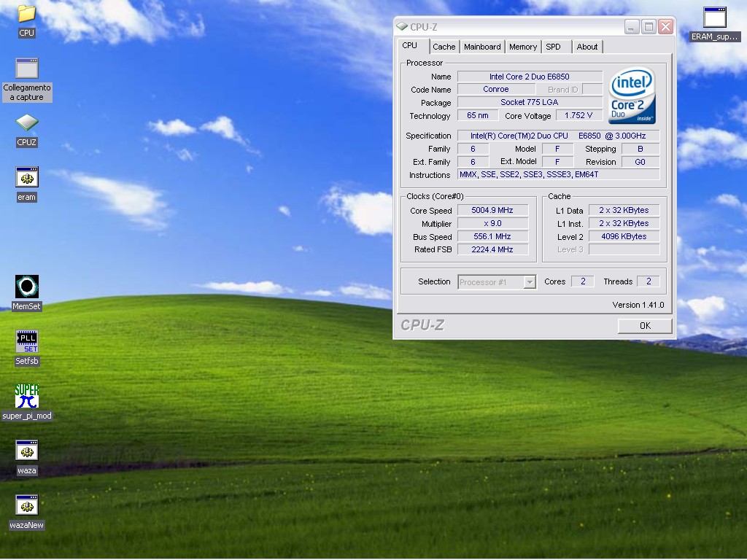Click the Intel Core 2 Duo logo
Image resolution: width=747 pixels, height=560 pixels.
[x=632, y=96]
